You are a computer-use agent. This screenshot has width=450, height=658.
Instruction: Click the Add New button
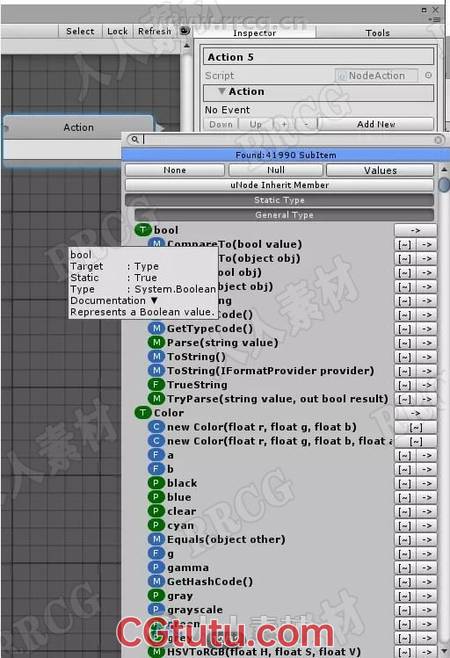pos(376,124)
